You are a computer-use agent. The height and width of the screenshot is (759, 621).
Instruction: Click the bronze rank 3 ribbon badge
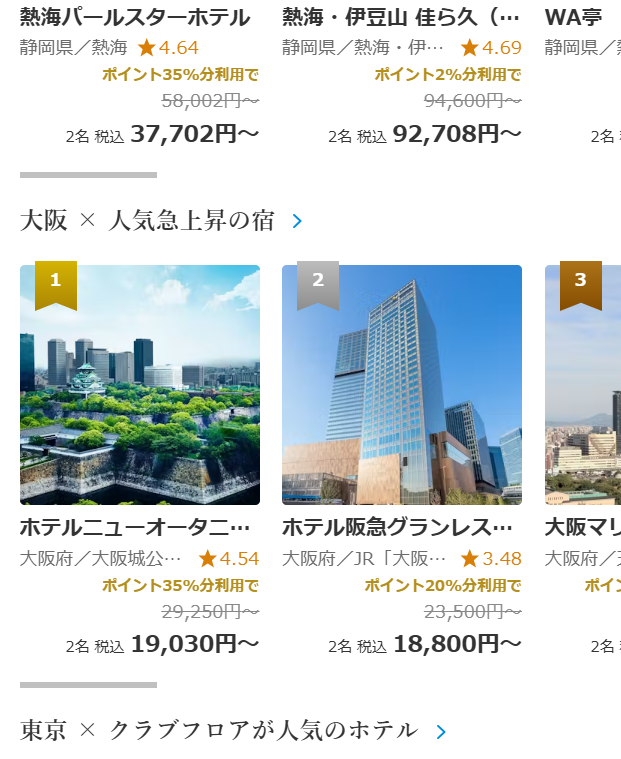pyautogui.click(x=580, y=283)
